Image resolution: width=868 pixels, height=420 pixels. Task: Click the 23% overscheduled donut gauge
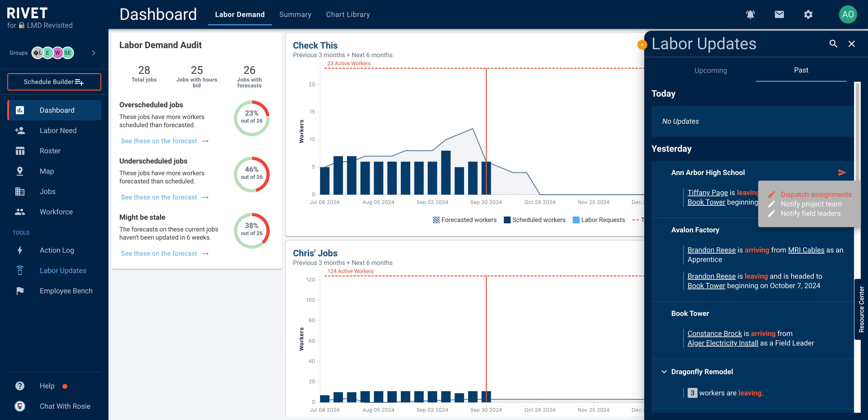pos(252,118)
